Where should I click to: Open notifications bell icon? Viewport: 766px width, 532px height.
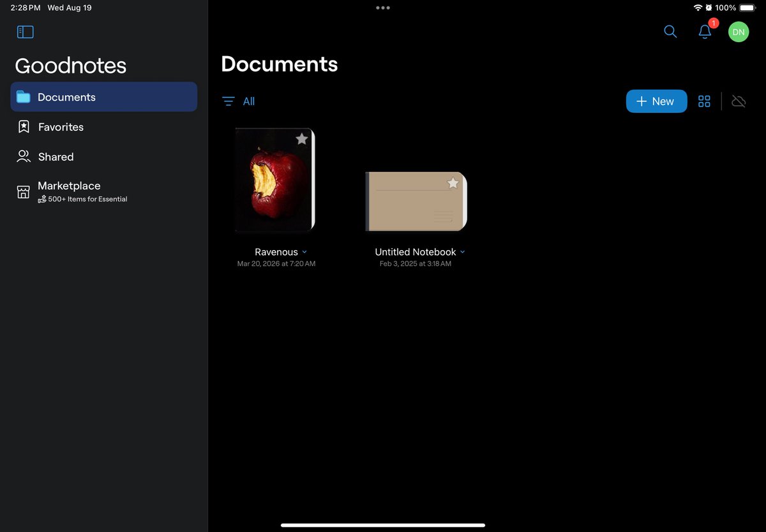[705, 32]
